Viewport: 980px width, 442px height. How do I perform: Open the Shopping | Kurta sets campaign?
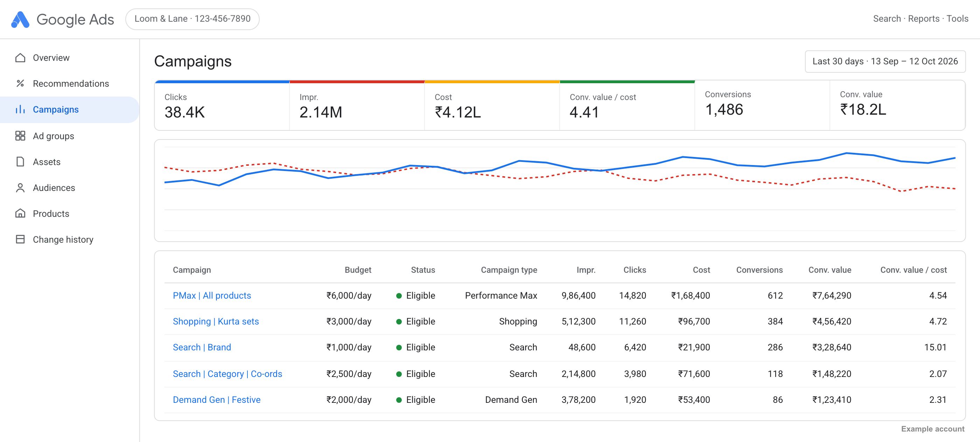tap(216, 321)
